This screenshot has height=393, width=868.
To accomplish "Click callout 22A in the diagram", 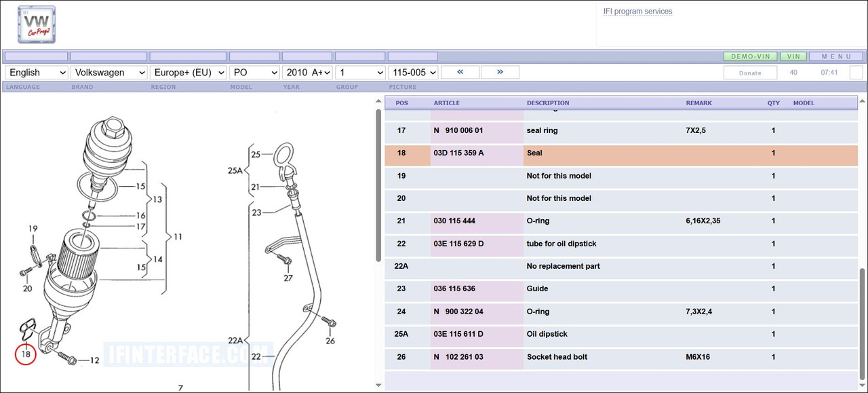I will pyautogui.click(x=235, y=340).
